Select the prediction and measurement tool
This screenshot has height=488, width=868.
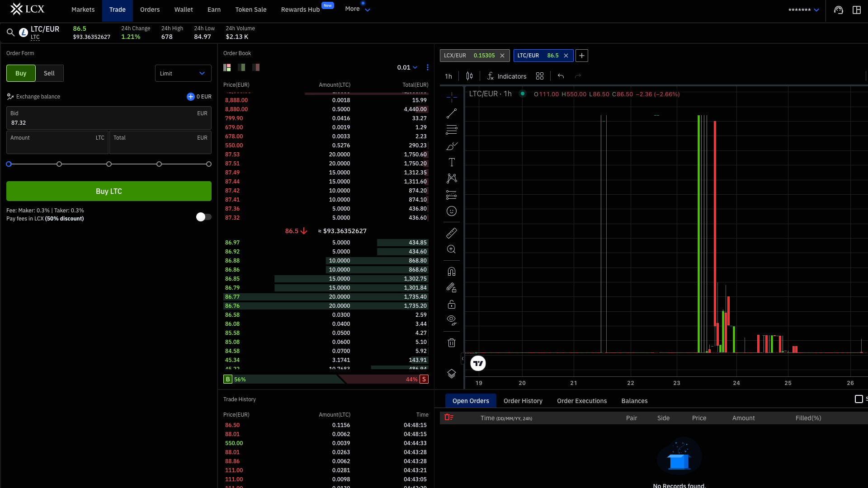452,195
